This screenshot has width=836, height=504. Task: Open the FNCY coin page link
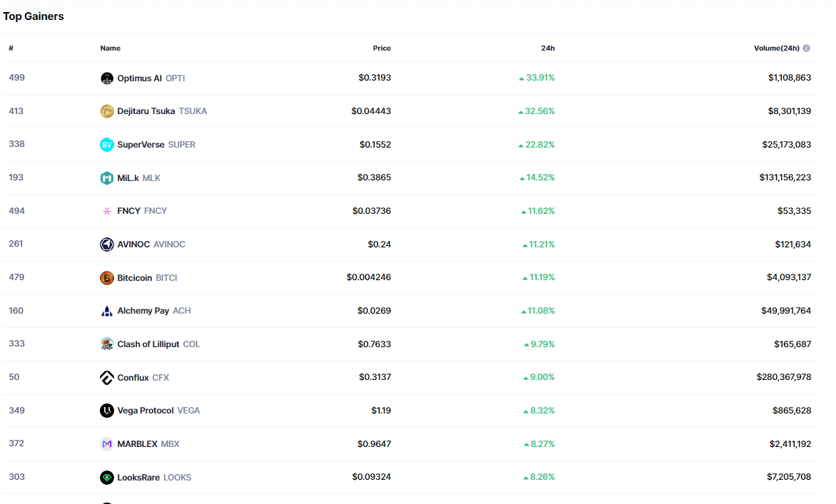pyautogui.click(x=141, y=211)
